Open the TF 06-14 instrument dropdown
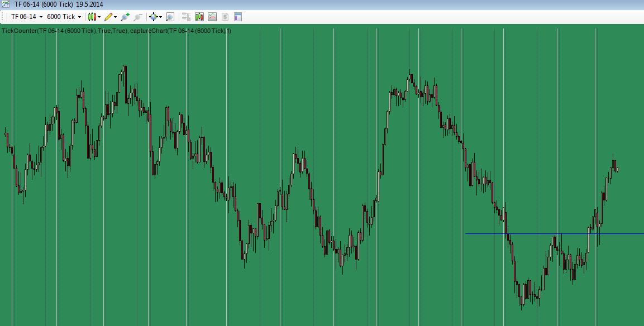644x326 pixels. coord(27,17)
